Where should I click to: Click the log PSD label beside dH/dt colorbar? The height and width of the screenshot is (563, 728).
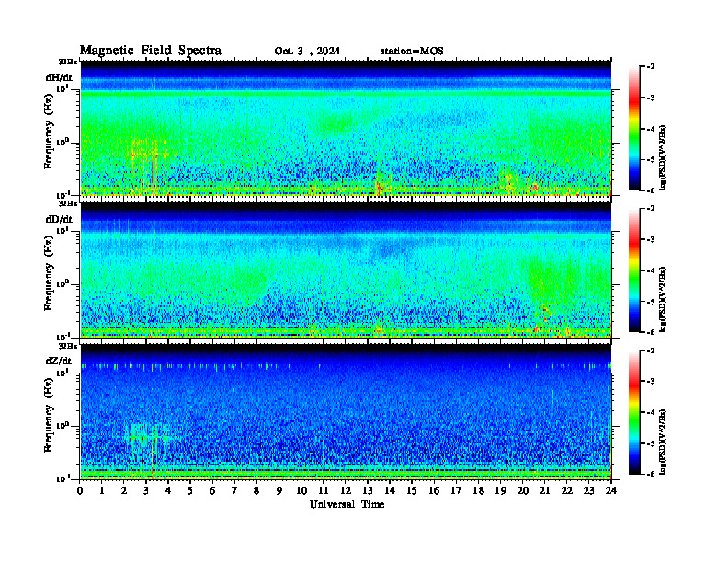(x=663, y=157)
